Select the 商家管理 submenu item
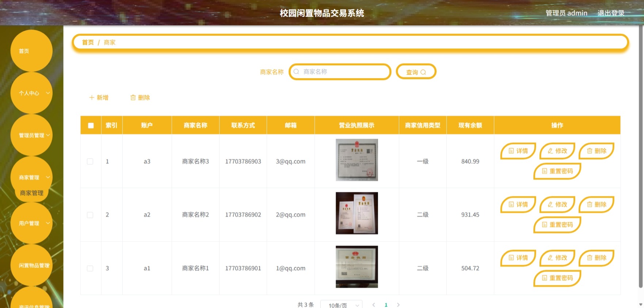This screenshot has height=308, width=644. [x=32, y=193]
